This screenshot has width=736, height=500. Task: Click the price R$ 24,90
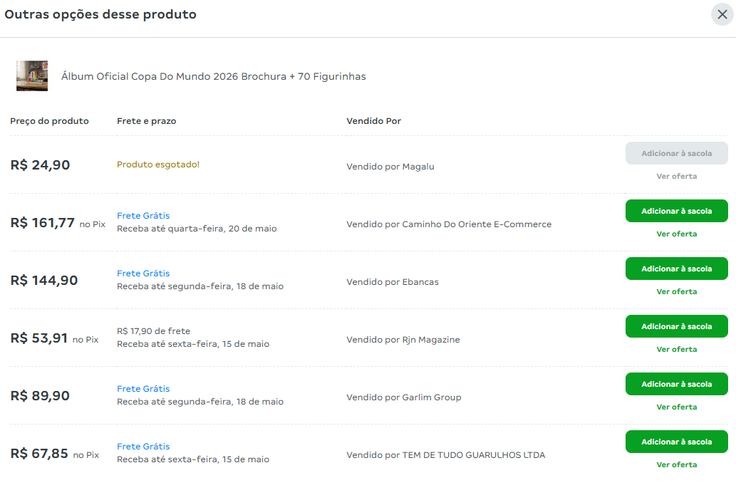[x=40, y=165]
